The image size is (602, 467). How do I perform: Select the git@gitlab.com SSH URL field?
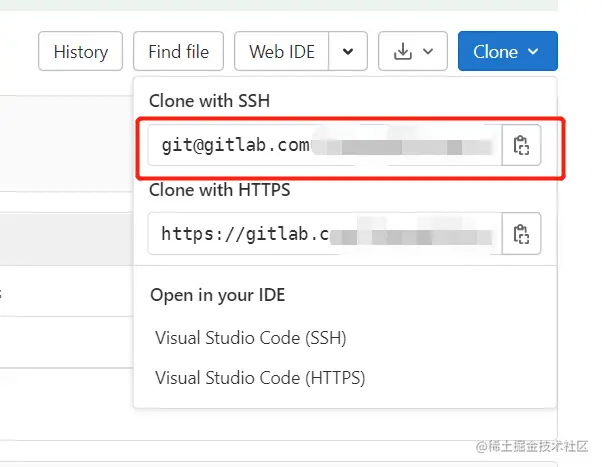tap(325, 145)
